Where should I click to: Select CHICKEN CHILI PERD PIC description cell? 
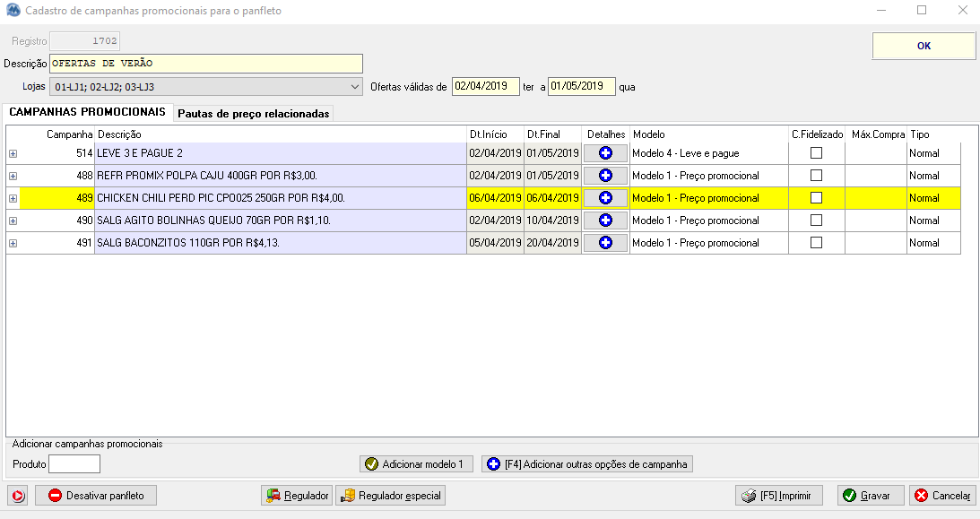(281, 198)
